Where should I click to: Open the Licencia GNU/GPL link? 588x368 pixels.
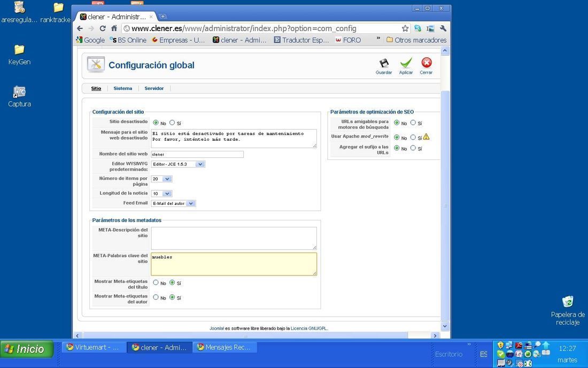pyautogui.click(x=309, y=328)
